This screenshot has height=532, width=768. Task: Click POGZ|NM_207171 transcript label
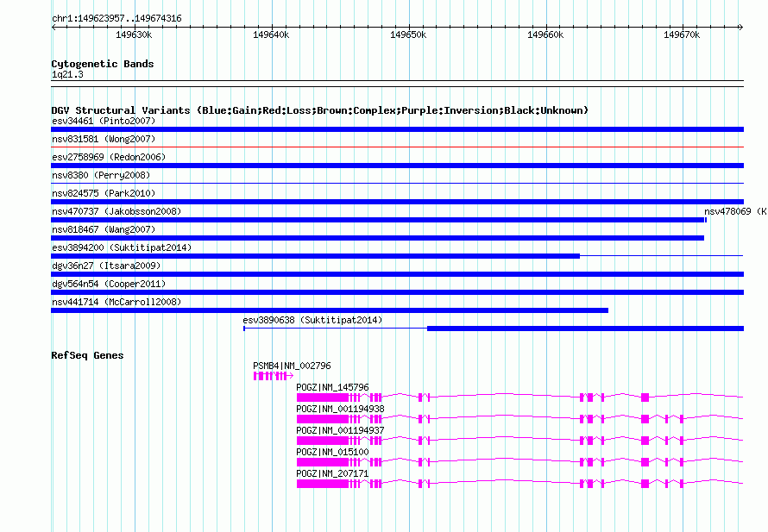(x=332, y=473)
